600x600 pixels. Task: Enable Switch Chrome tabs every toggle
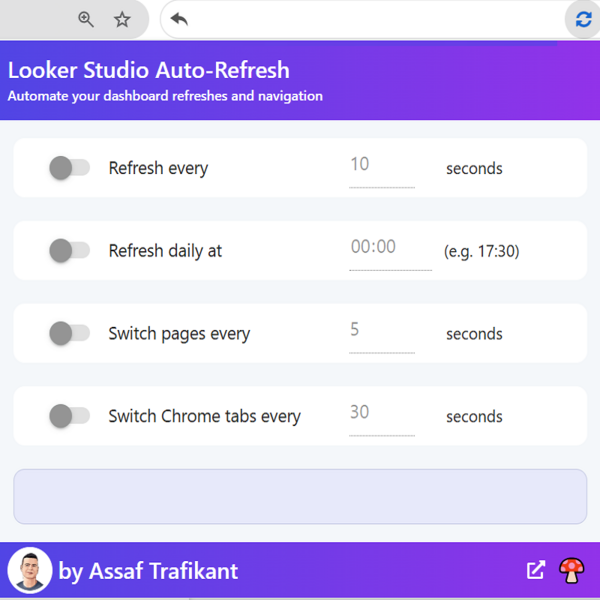click(x=69, y=416)
